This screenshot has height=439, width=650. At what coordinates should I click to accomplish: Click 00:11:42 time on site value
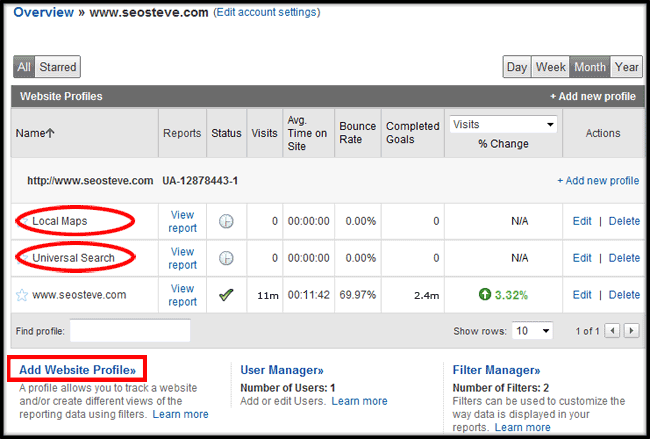308,295
